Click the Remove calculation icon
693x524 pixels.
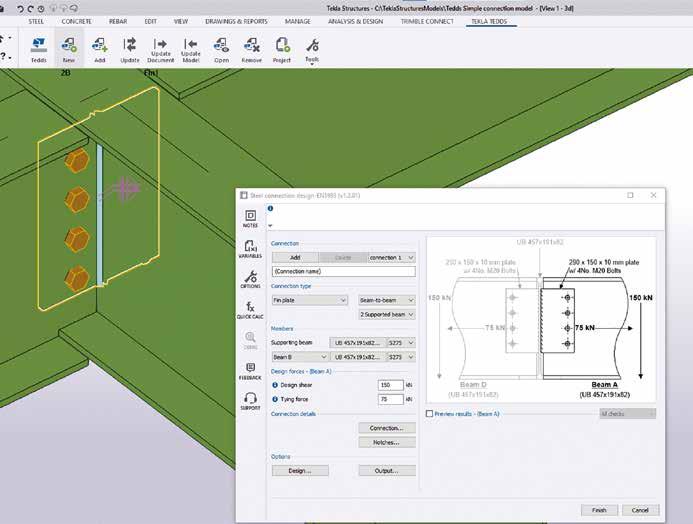pos(251,49)
